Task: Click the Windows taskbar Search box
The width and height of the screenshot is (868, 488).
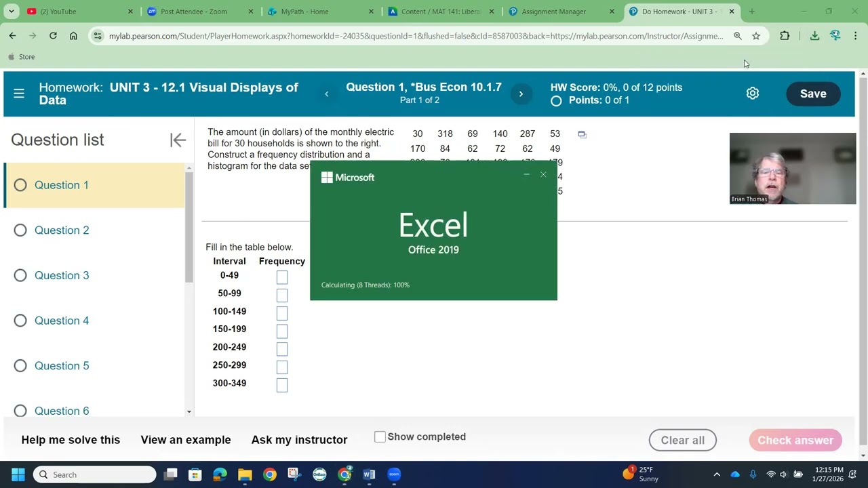Action: (x=94, y=474)
